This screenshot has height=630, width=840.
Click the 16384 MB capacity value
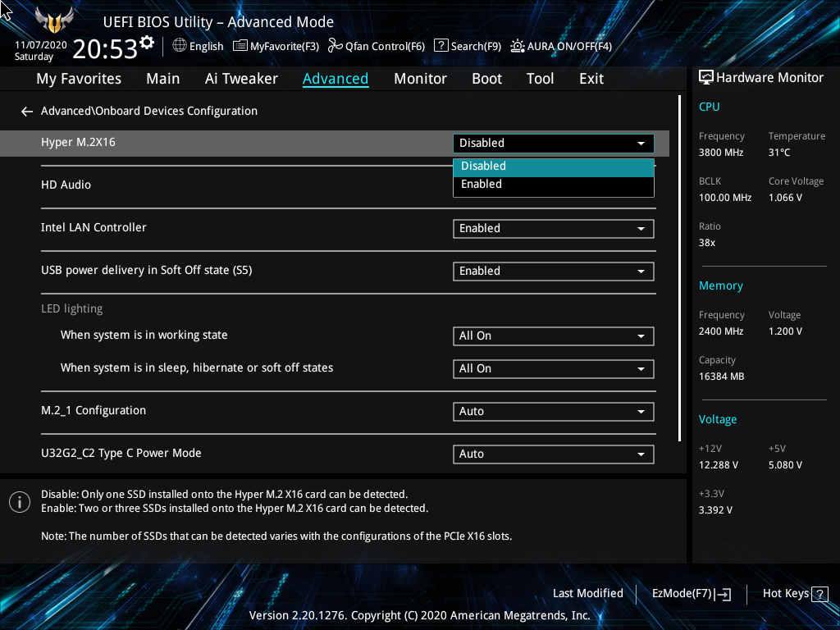pos(721,377)
